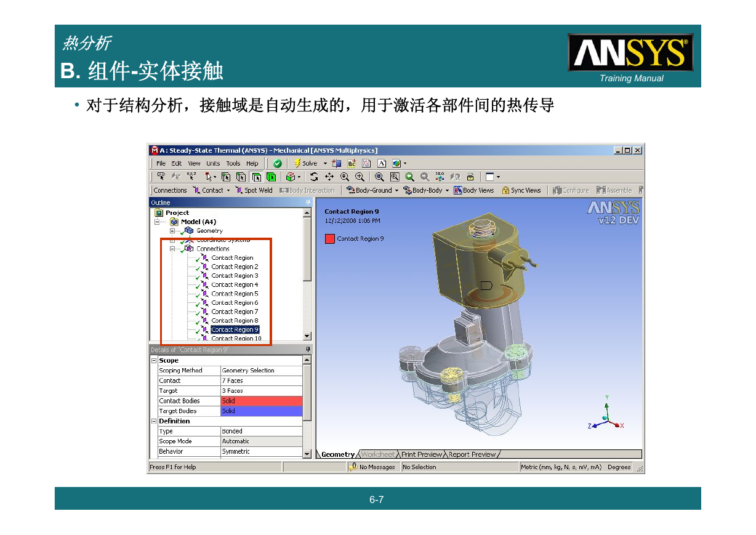
Task: Toggle the face selection filter
Action: coord(255,177)
